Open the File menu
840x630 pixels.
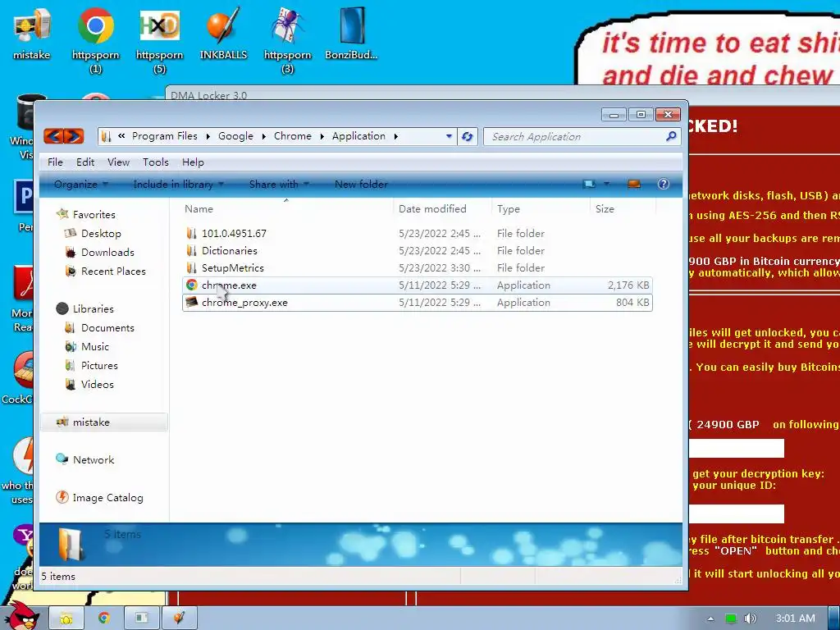pyautogui.click(x=55, y=162)
